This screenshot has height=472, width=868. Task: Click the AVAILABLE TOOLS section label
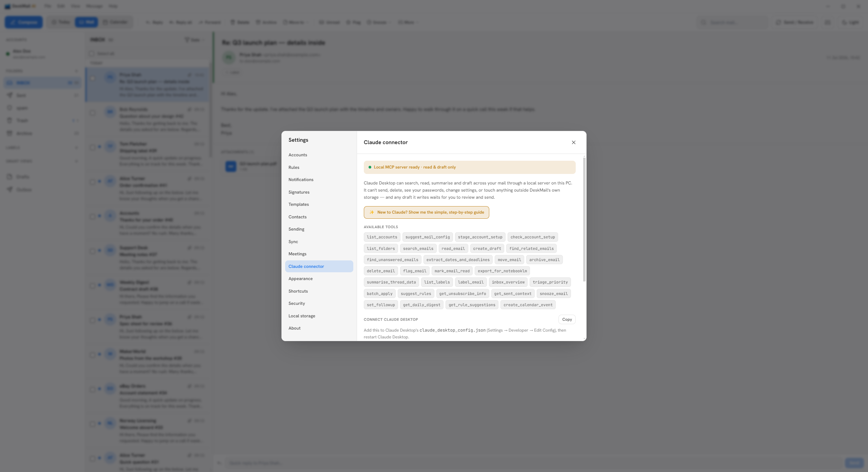[381, 227]
